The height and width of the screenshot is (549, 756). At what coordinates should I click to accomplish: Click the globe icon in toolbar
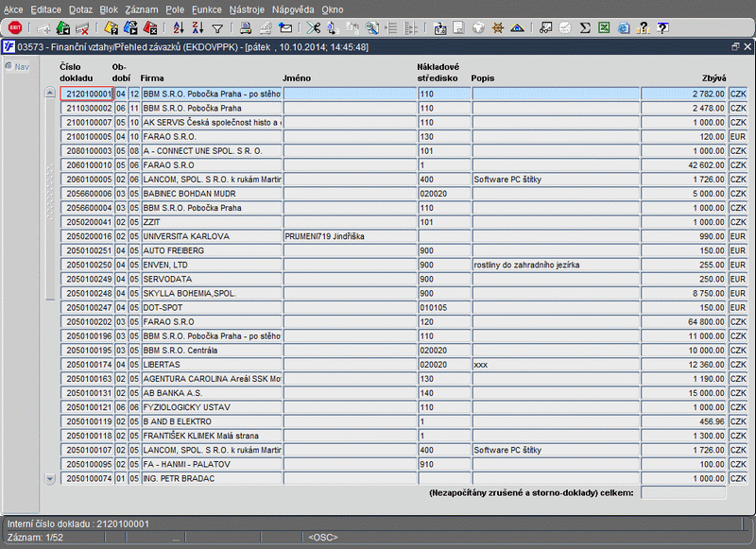pos(478,28)
